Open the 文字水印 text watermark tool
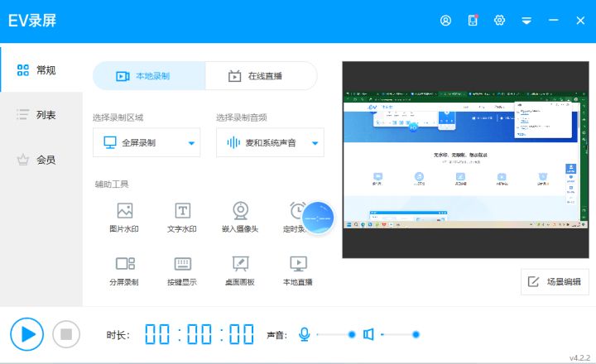Screen dimensions: 596x364 (182, 218)
